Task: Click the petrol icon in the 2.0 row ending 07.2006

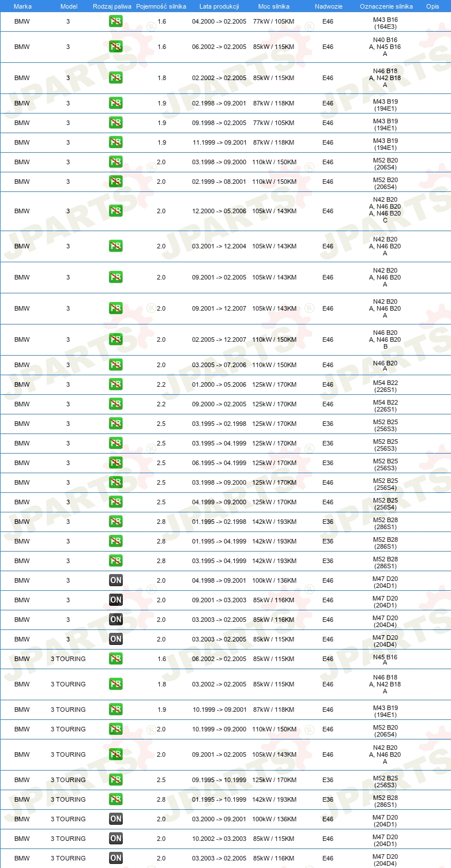Action: [115, 365]
